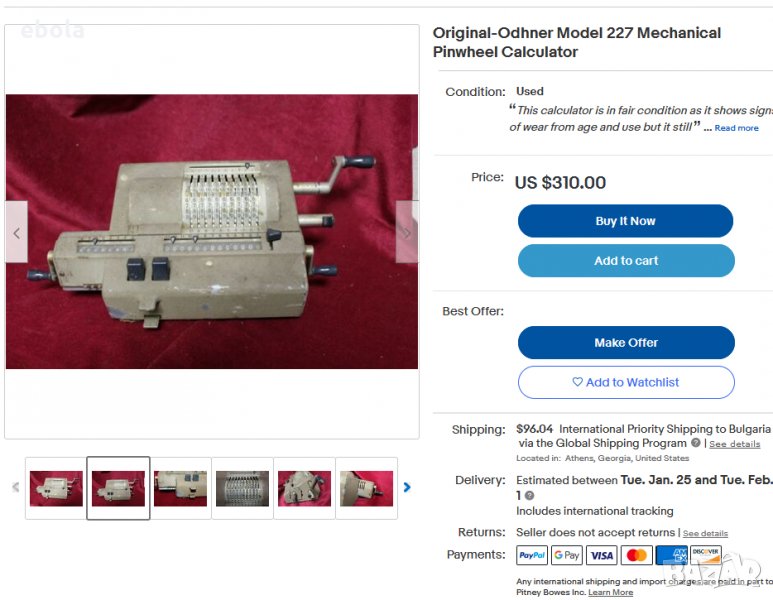Click the shipping info question mark icon
This screenshot has width=773, height=600.
click(x=696, y=443)
